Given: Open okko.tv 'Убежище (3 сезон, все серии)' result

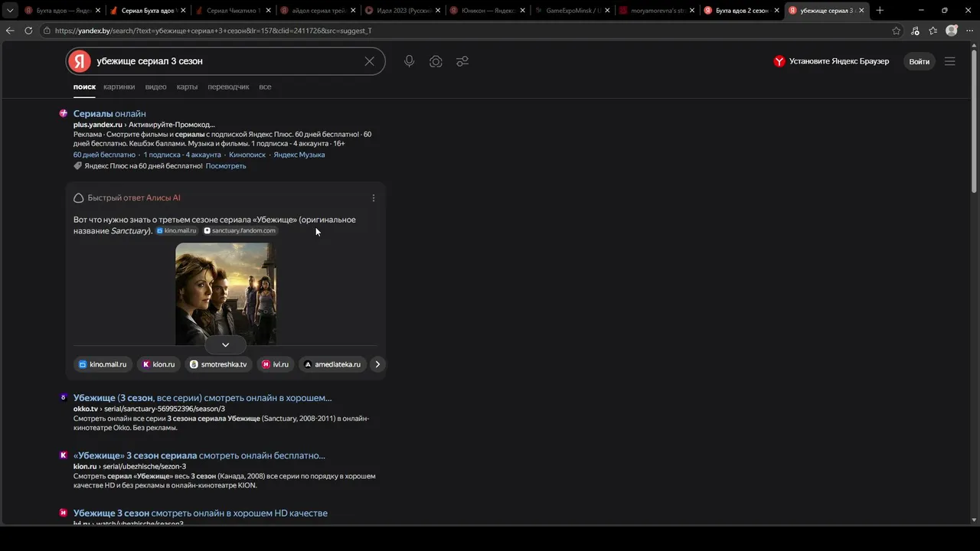Looking at the screenshot, I should 203,398.
